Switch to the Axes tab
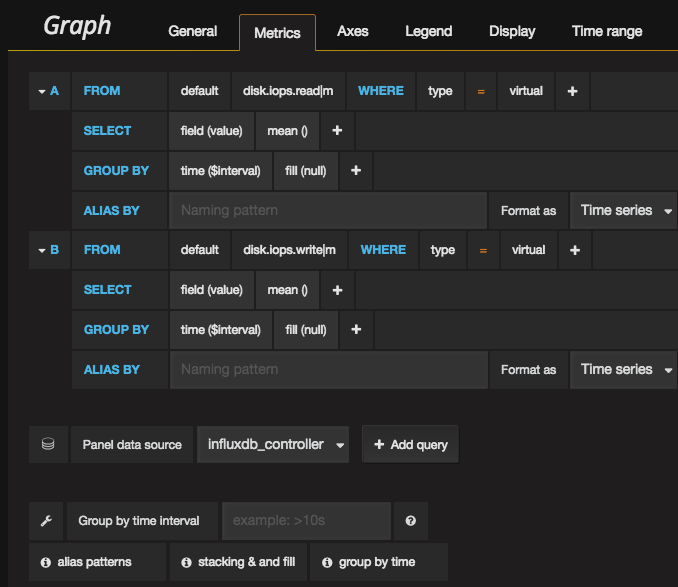 [x=352, y=32]
